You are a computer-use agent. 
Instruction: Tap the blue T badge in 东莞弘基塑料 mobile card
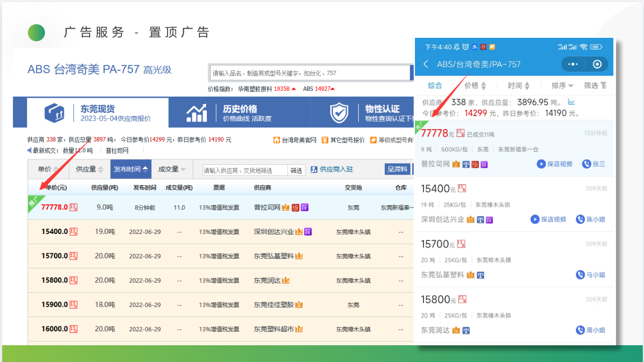point(480,275)
